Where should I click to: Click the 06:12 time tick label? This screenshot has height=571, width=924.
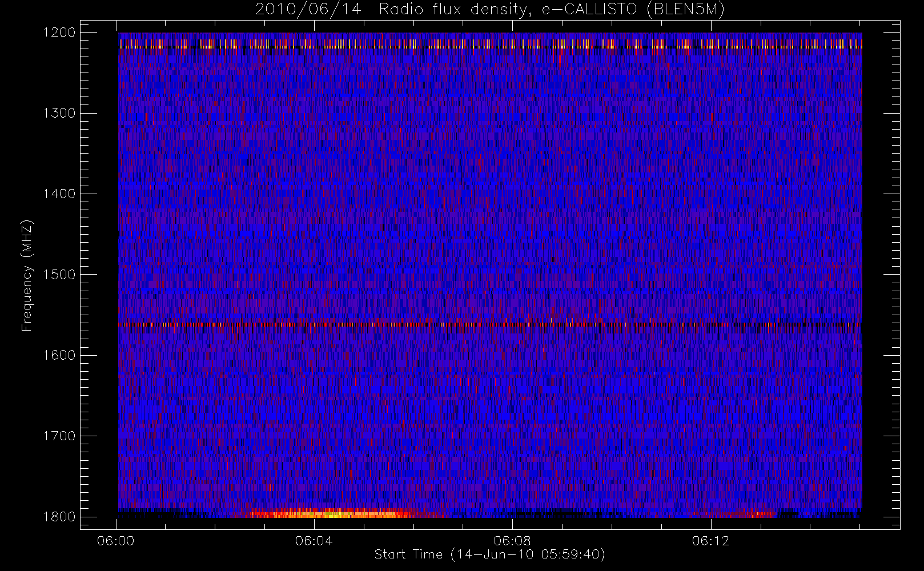tap(710, 541)
